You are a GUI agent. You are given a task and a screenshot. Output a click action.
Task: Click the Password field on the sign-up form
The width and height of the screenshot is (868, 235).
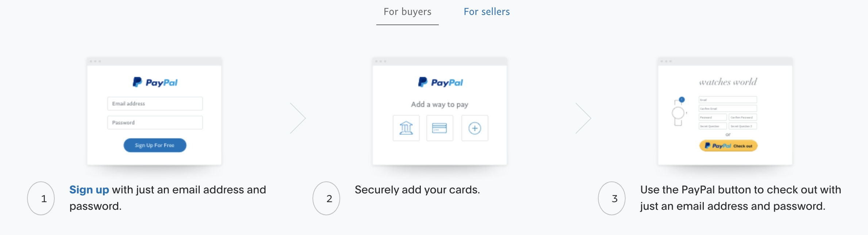[155, 122]
